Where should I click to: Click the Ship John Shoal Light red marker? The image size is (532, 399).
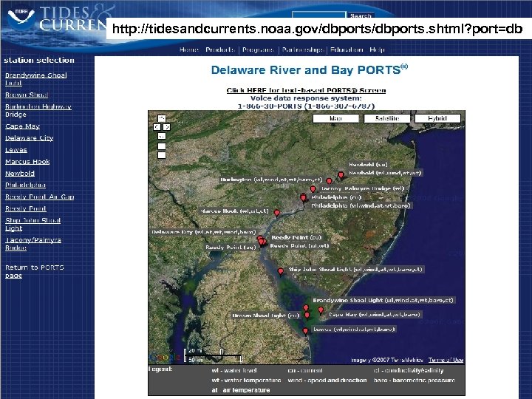[281, 271]
